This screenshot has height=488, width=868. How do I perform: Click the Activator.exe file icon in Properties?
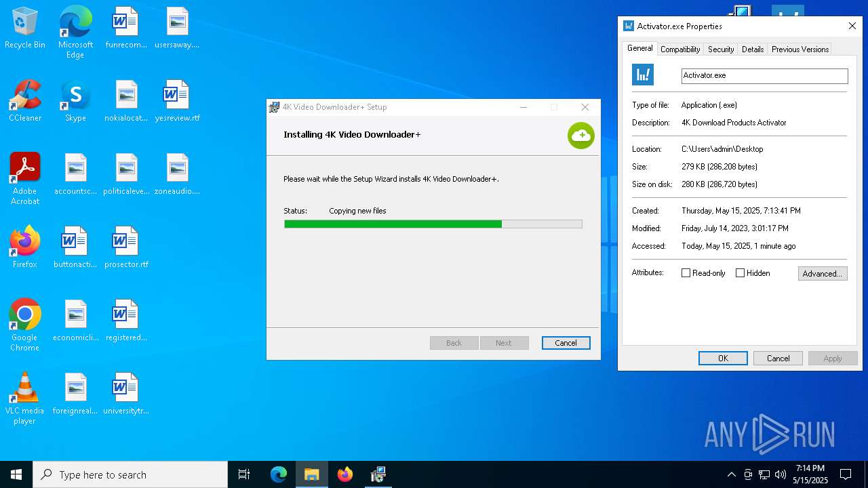coord(643,75)
